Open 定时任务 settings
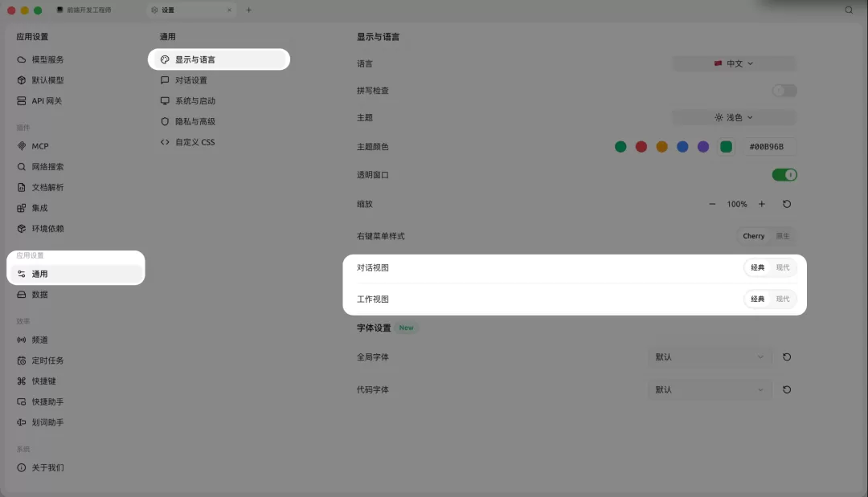Image resolution: width=868 pixels, height=497 pixels. click(76, 361)
